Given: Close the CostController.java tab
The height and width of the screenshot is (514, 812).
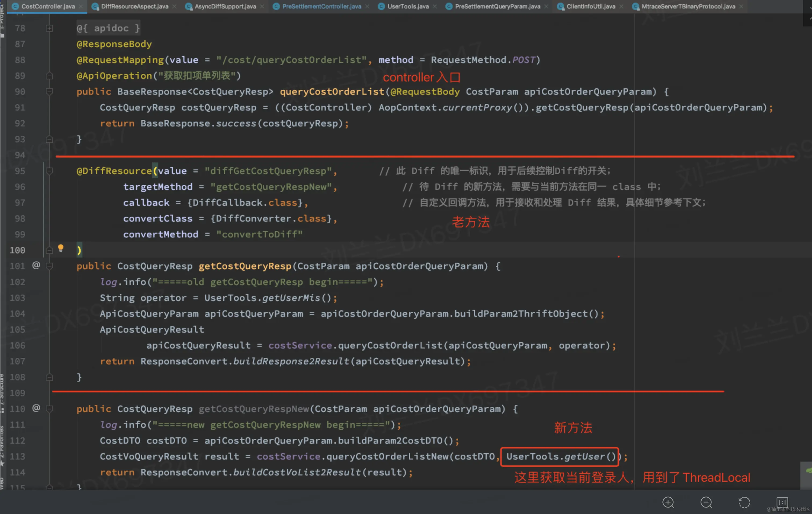Looking at the screenshot, I should click(81, 6).
